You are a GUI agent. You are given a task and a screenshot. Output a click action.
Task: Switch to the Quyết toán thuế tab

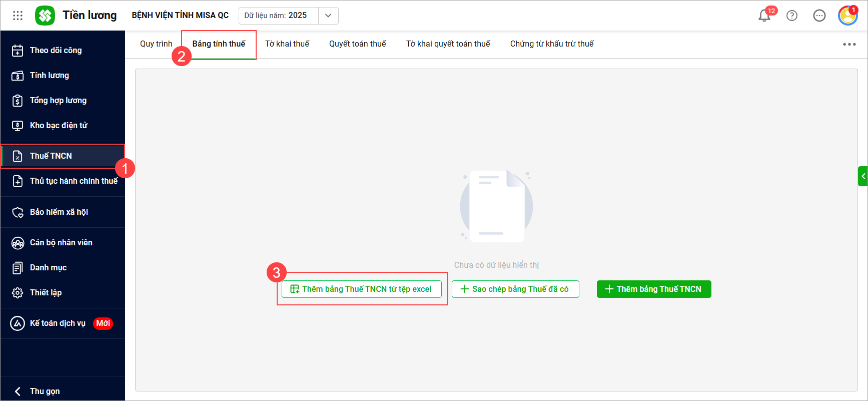tap(358, 44)
